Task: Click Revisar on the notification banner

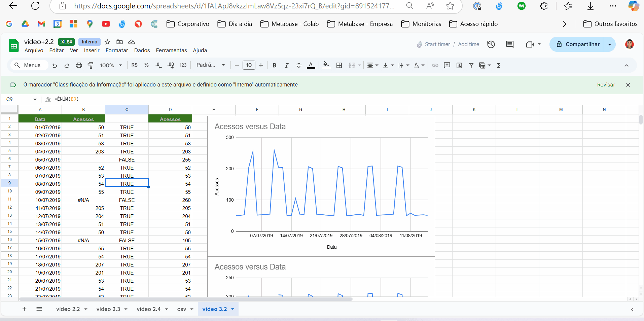Action: point(606,85)
